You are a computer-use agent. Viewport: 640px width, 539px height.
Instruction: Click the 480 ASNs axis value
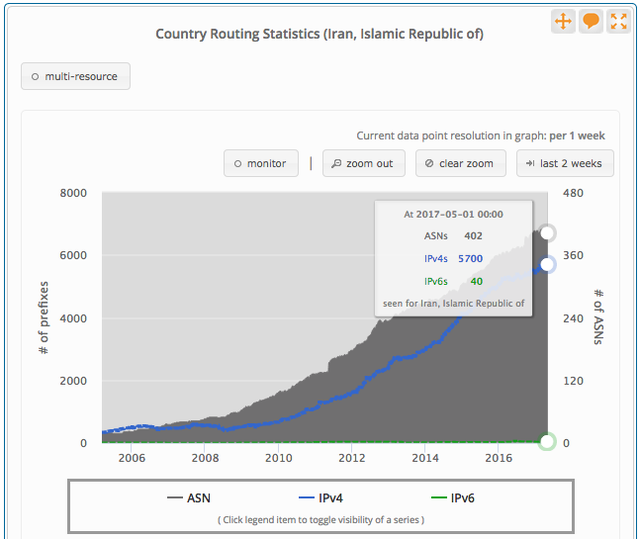coord(573,193)
